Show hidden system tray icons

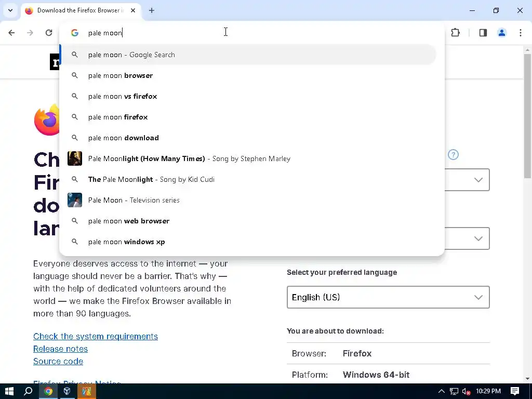442,391
